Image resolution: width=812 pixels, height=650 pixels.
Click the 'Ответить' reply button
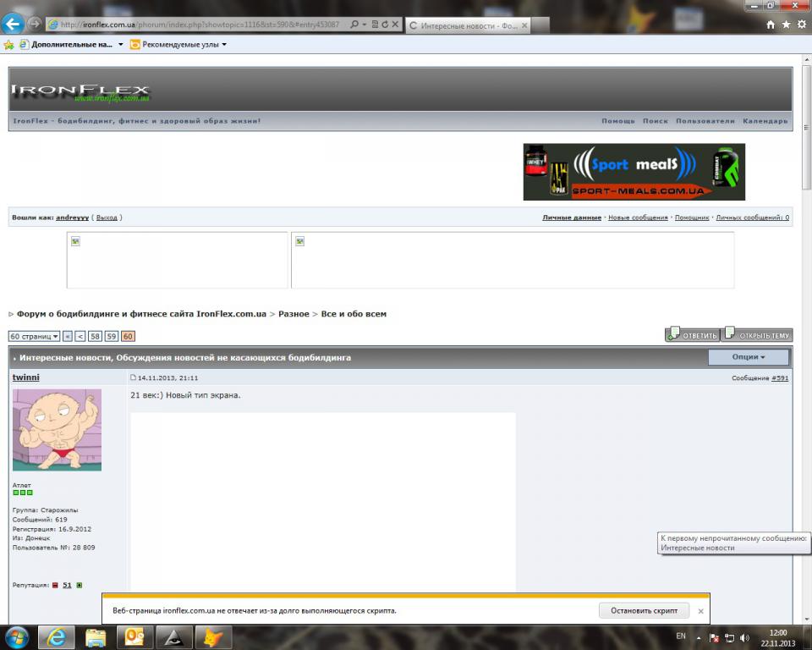click(693, 335)
